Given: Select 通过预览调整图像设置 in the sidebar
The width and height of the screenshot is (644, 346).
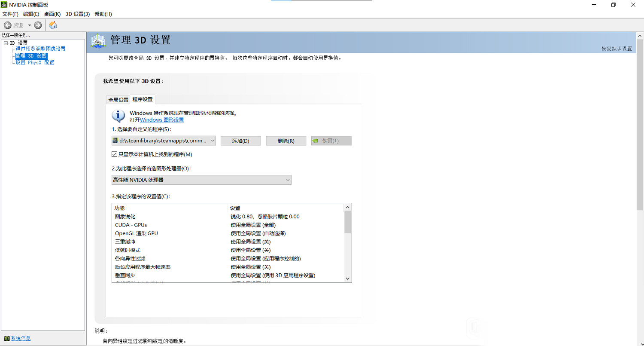Looking at the screenshot, I should pyautogui.click(x=41, y=49).
